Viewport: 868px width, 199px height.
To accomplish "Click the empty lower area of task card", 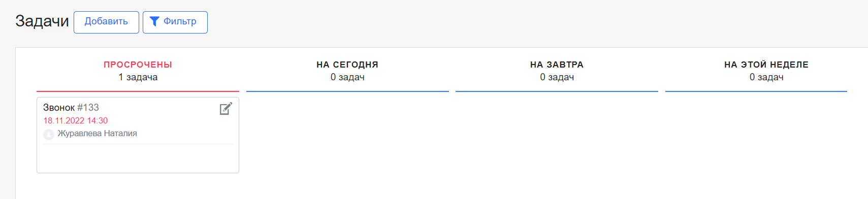I will pyautogui.click(x=138, y=158).
